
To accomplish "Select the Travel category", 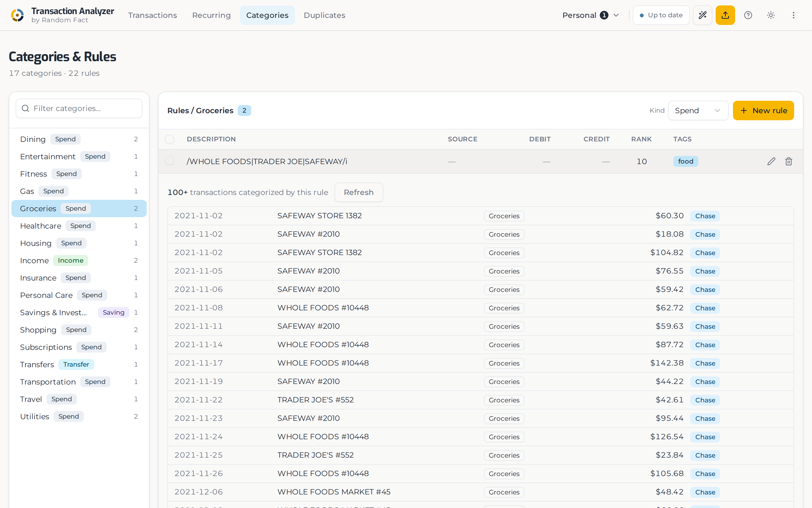I will [79, 399].
